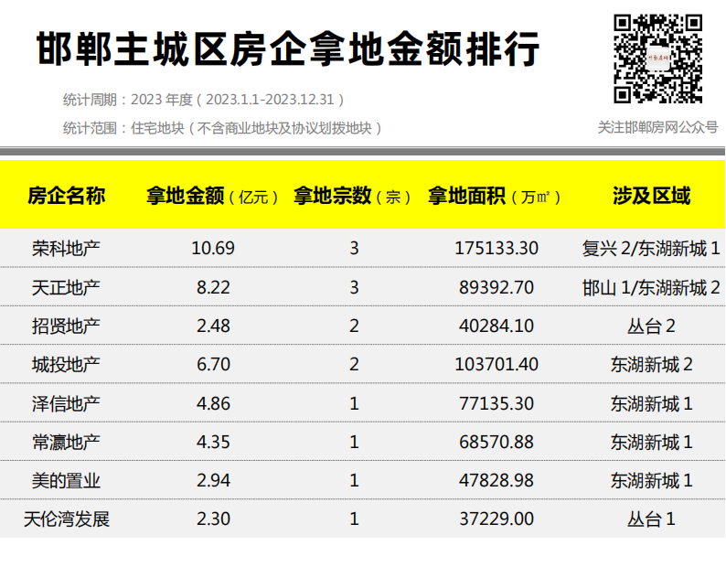This screenshot has width=726, height=588.
Task: Select the 68570.88 area cell
Action: tap(496, 443)
